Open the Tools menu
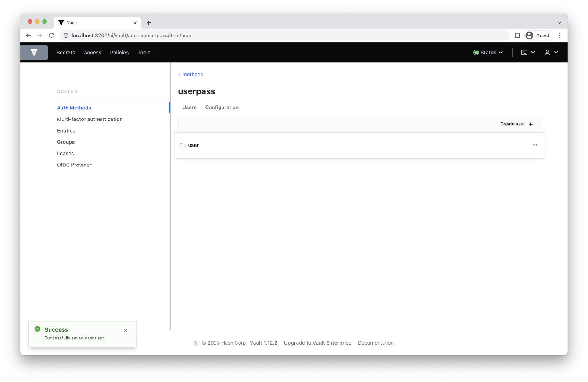This screenshot has width=588, height=382. tap(144, 53)
